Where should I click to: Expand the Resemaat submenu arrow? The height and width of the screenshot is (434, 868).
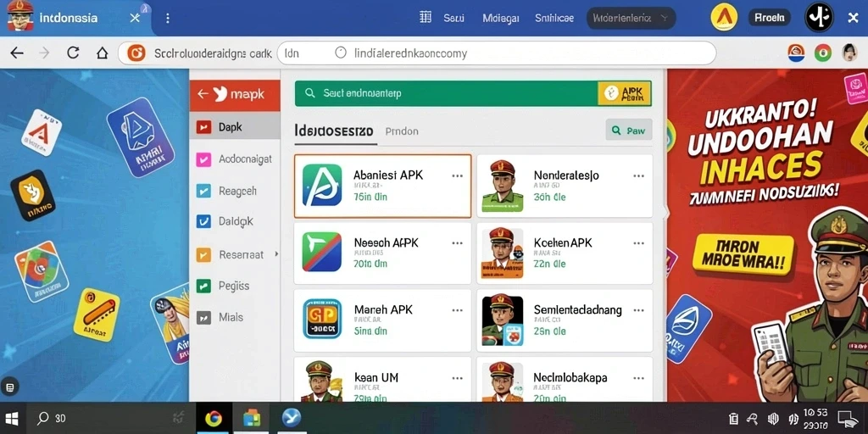[276, 254]
